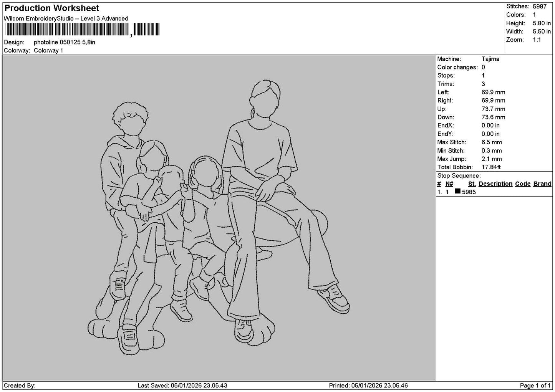The image size is (555, 392).
Task: Click the Min Stitch value 0.3 mm
Action: 492,151
